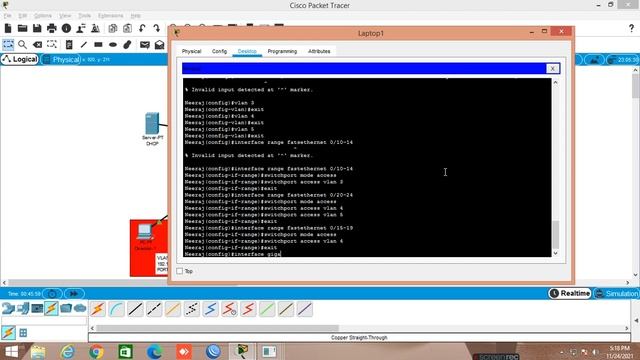Screen dimensions: 640x360
Task: Save the network with the floppy icon
Action: (37, 28)
